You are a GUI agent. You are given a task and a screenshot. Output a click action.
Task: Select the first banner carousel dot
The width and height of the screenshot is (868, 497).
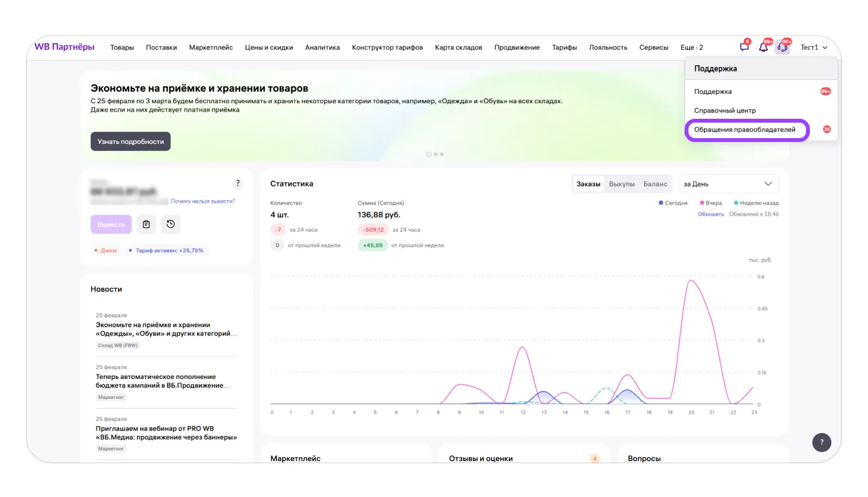pos(428,154)
